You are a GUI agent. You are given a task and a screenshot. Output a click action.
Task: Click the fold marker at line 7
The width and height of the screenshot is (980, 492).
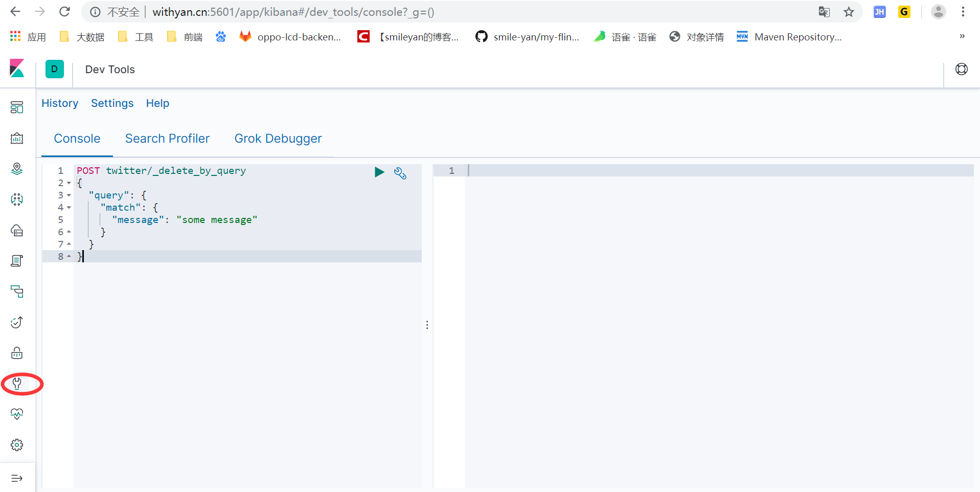(69, 244)
